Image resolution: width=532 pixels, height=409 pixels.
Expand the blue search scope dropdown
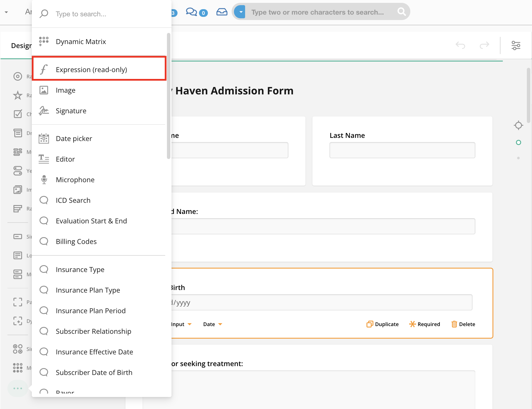pos(240,12)
